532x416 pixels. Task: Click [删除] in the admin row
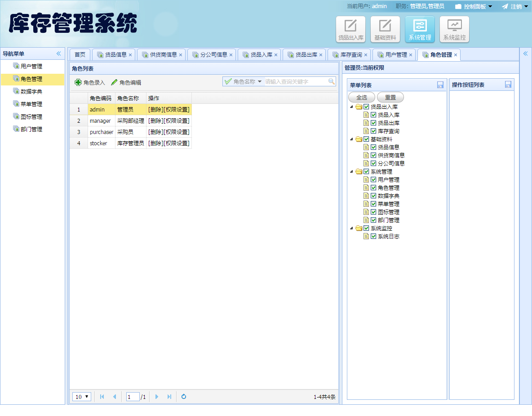155,109
